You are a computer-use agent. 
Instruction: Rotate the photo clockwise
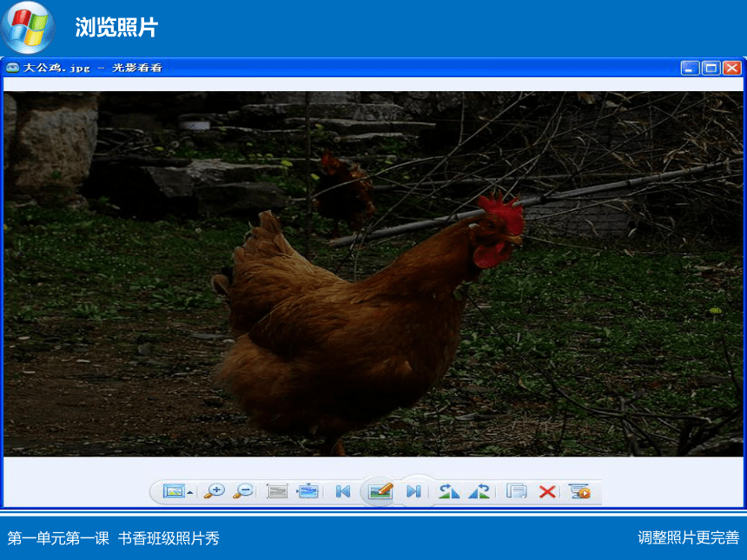(448, 491)
